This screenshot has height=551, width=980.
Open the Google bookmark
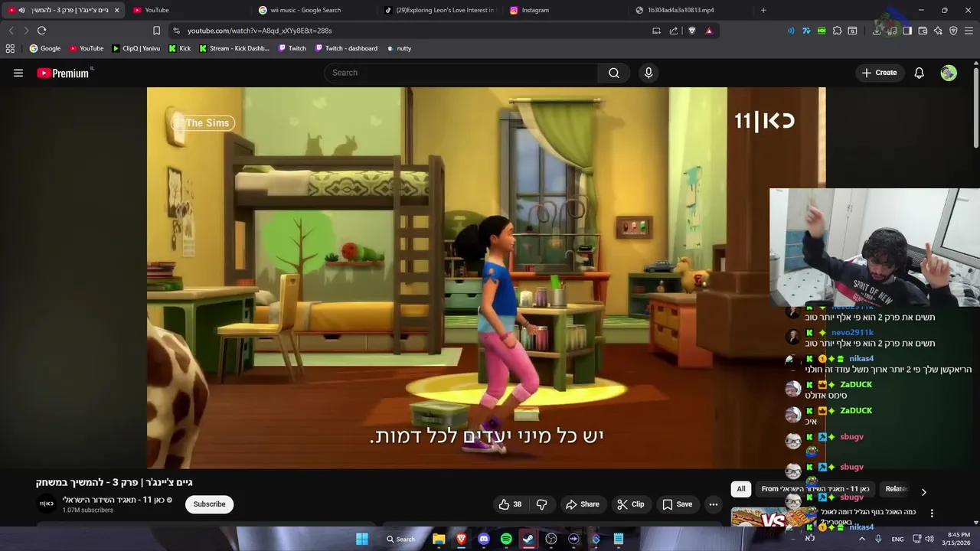click(45, 48)
